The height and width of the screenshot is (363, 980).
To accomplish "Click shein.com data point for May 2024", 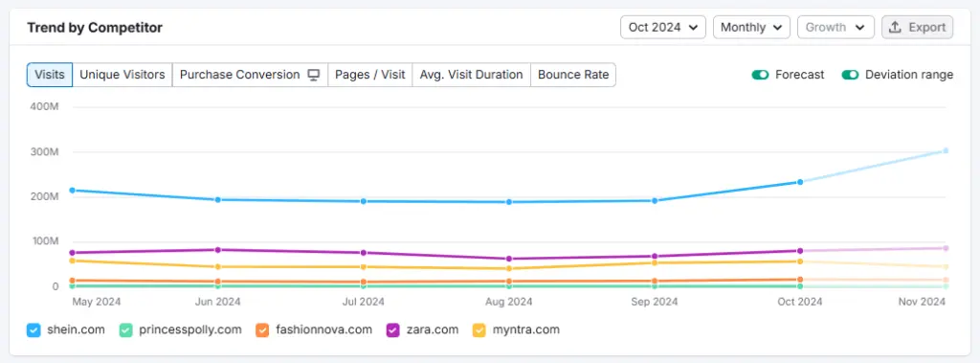I will (x=73, y=191).
